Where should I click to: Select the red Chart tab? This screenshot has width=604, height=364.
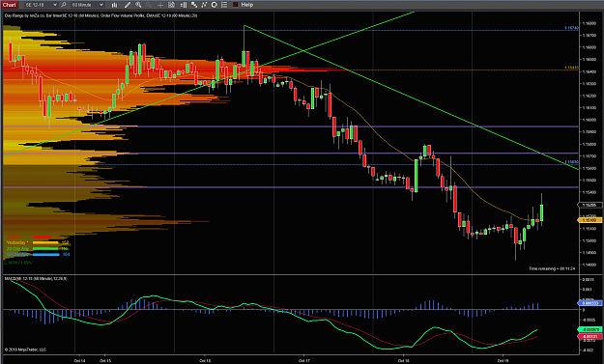(x=10, y=5)
